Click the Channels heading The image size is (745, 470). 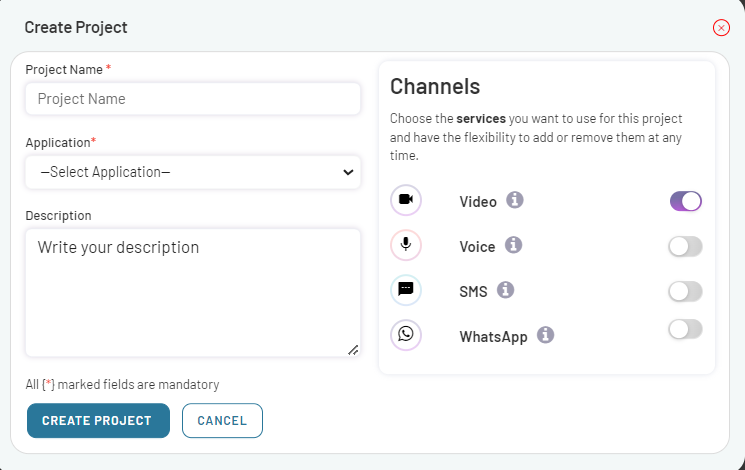435,86
